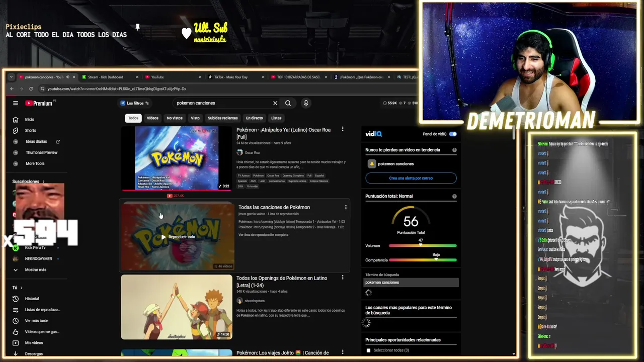The image size is (644, 362).
Task: Open Todos los Openings video thumbnail
Action: [177, 307]
